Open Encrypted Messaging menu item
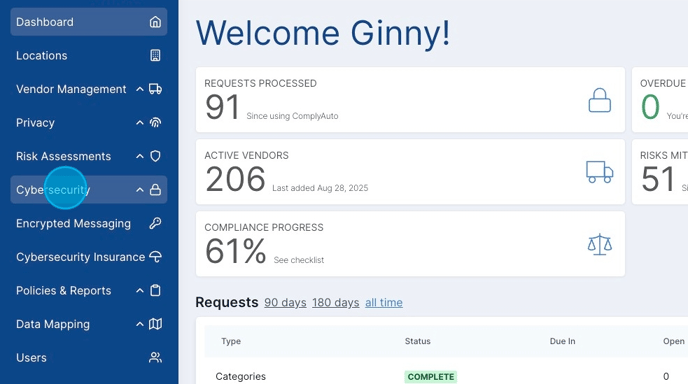This screenshot has width=688, height=384. (89, 223)
